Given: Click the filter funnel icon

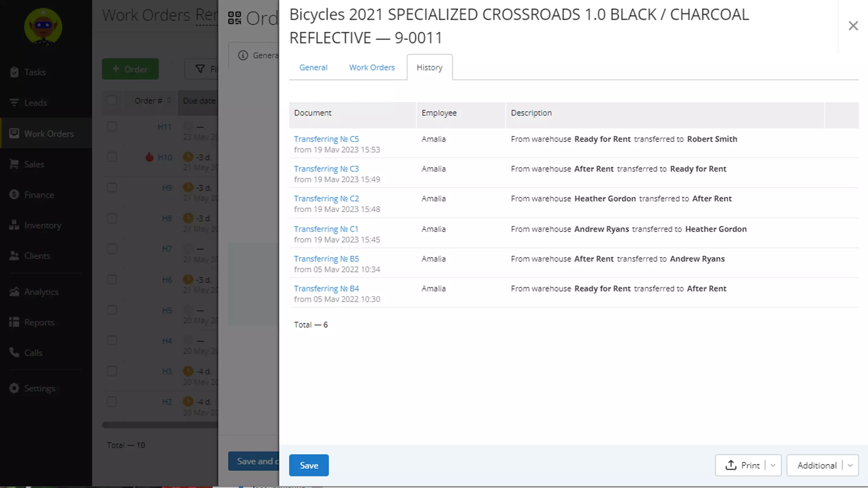Looking at the screenshot, I should click(200, 69).
